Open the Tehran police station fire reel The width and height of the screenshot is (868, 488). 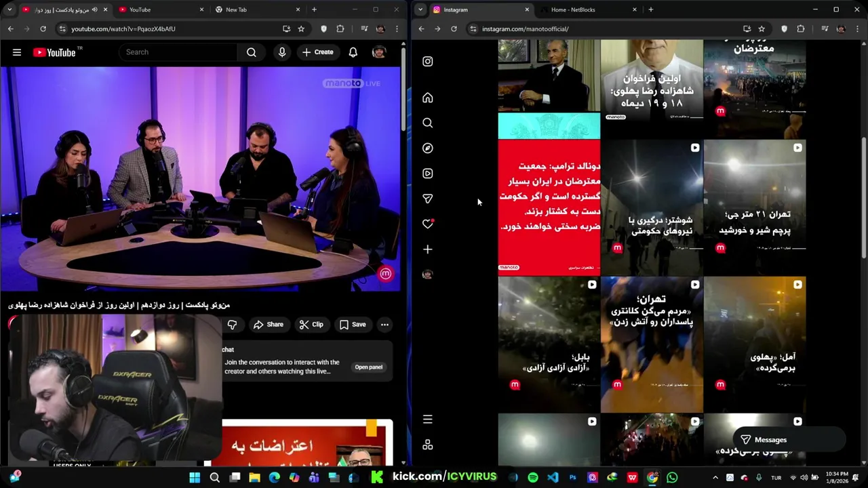(652, 344)
